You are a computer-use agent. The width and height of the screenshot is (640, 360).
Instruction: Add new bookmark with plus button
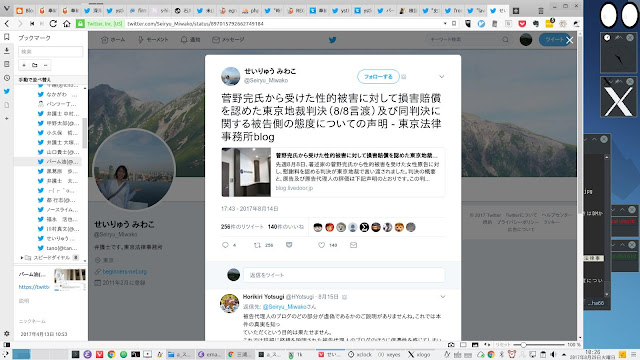pyautogui.click(x=24, y=65)
